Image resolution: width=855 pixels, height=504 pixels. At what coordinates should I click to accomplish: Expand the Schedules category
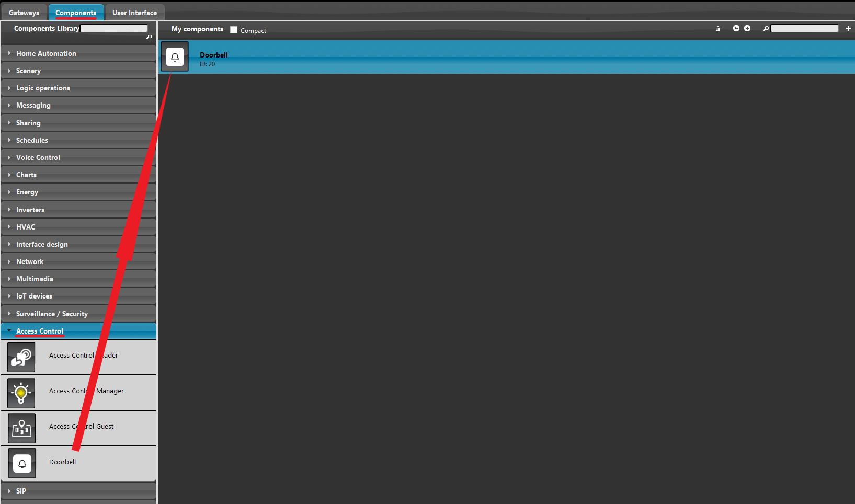[x=78, y=140]
